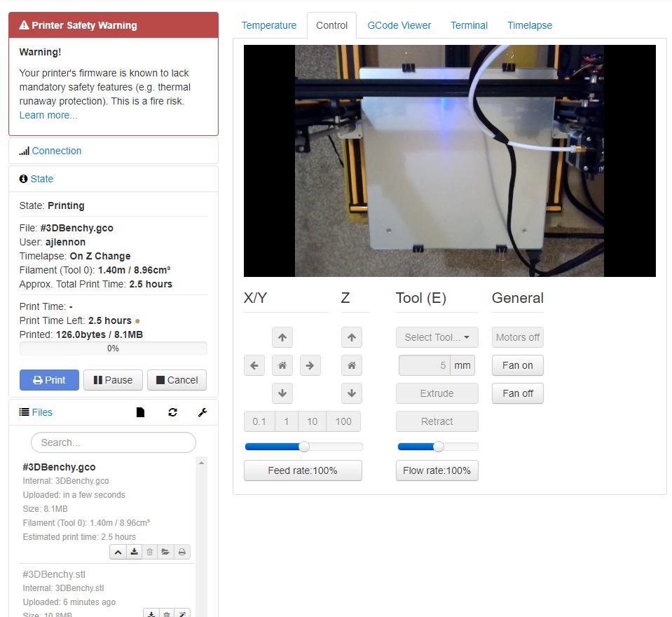This screenshot has height=617, width=672.
Task: Open the Select Tool dropdown
Action: click(437, 337)
